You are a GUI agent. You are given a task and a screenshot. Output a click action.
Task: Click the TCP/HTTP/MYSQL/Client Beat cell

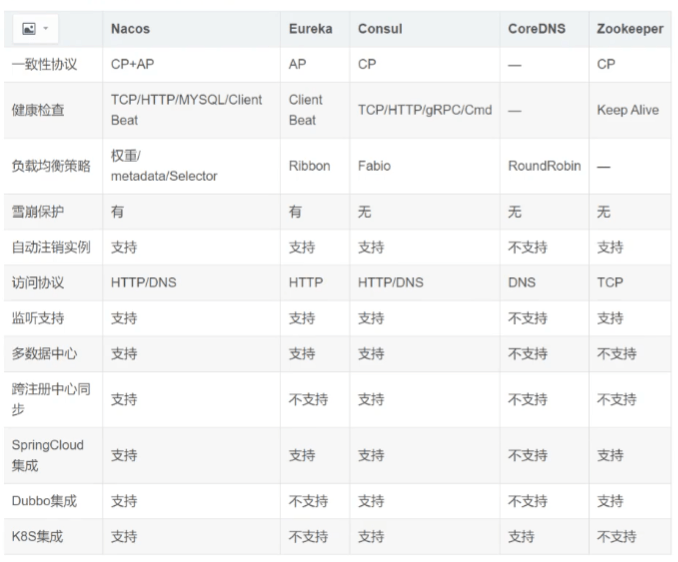186,110
